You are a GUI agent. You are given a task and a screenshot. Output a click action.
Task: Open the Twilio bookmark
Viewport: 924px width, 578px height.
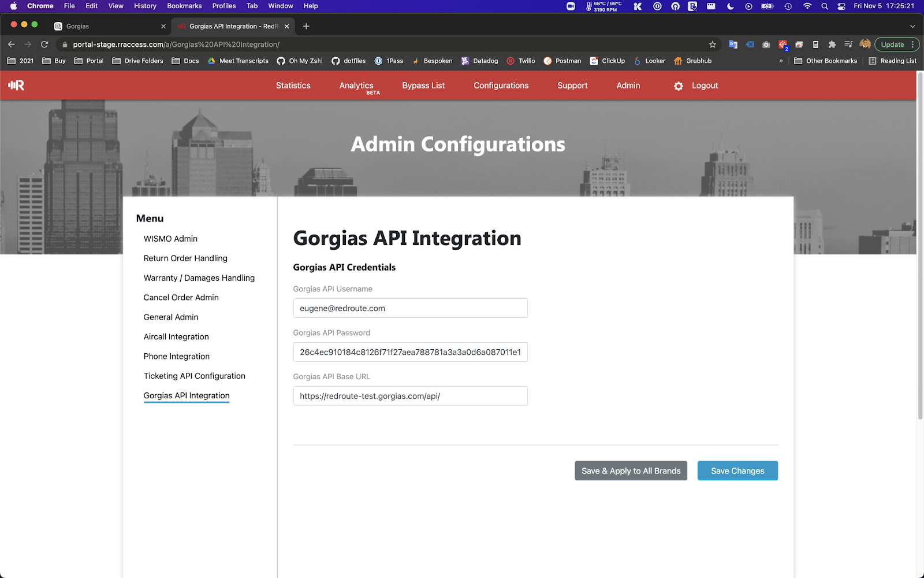click(x=521, y=61)
